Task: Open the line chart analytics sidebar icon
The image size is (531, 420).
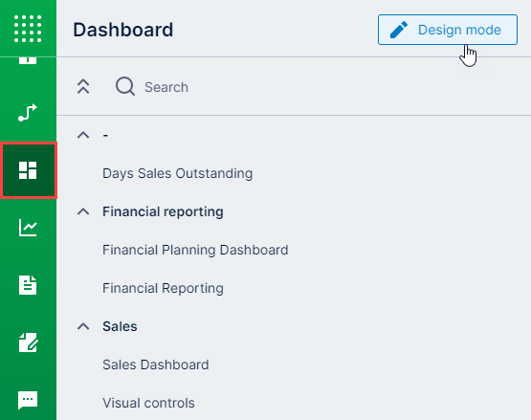Action: (28, 228)
